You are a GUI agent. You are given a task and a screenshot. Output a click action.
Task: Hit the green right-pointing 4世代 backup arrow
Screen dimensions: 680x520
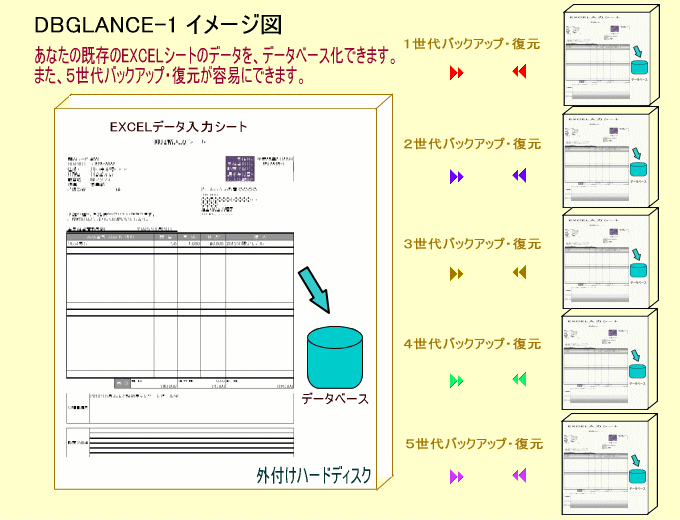click(457, 380)
